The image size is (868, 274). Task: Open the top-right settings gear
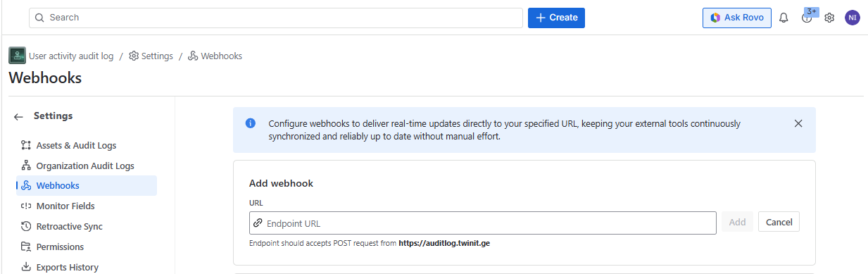pyautogui.click(x=829, y=18)
